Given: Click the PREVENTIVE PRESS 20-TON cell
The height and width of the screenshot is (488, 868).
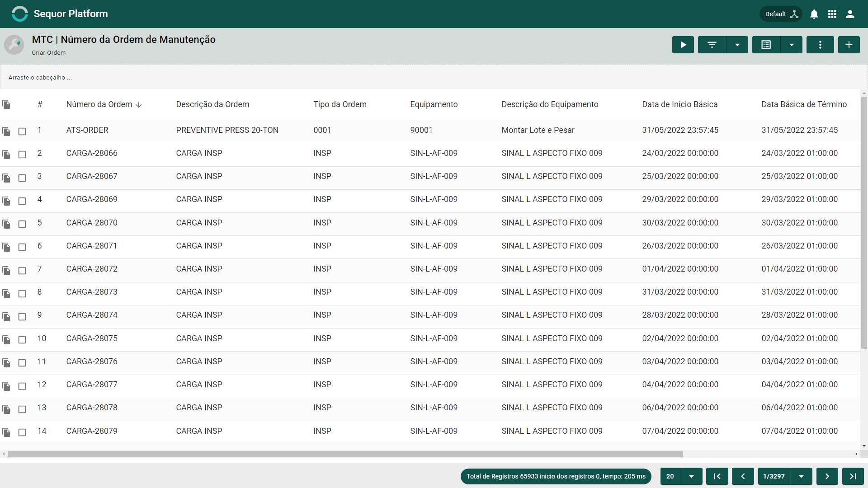Looking at the screenshot, I should (x=227, y=130).
